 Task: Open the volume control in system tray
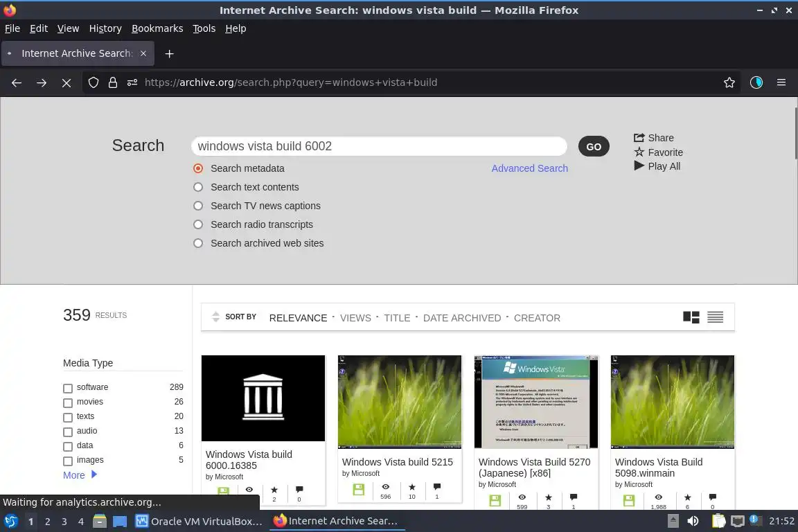tap(693, 522)
